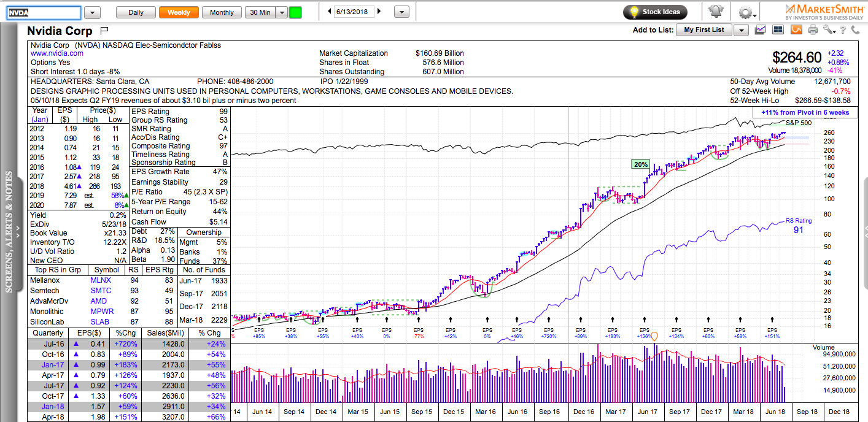Image resolution: width=868 pixels, height=422 pixels.
Task: Click the Dec 16 time axis label
Action: [583, 412]
